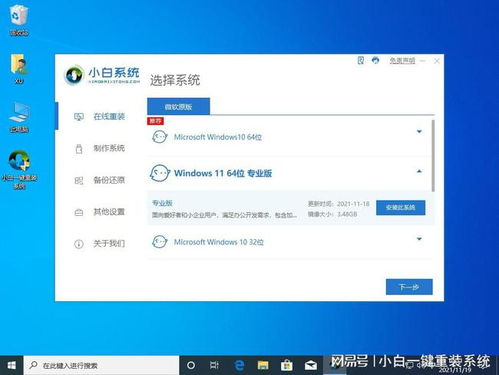Click the 小白系统 logo icon

[74, 75]
